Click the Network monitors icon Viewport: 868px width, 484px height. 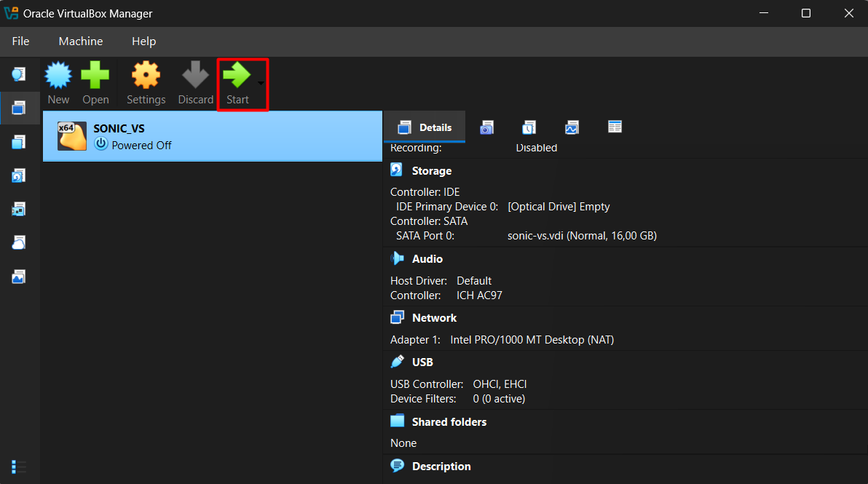coord(397,317)
